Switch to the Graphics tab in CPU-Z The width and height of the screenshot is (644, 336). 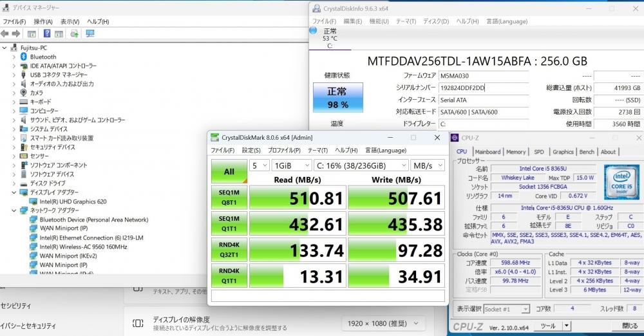[563, 151]
